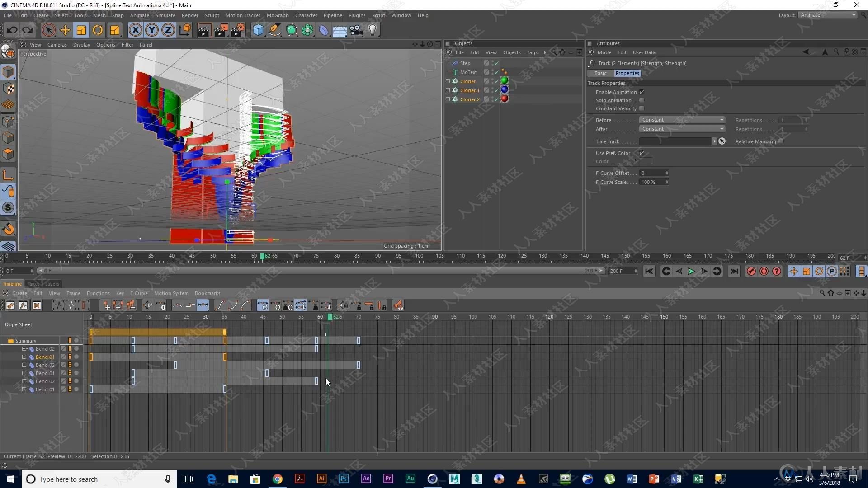
Task: Select the MoText object
Action: (x=468, y=72)
